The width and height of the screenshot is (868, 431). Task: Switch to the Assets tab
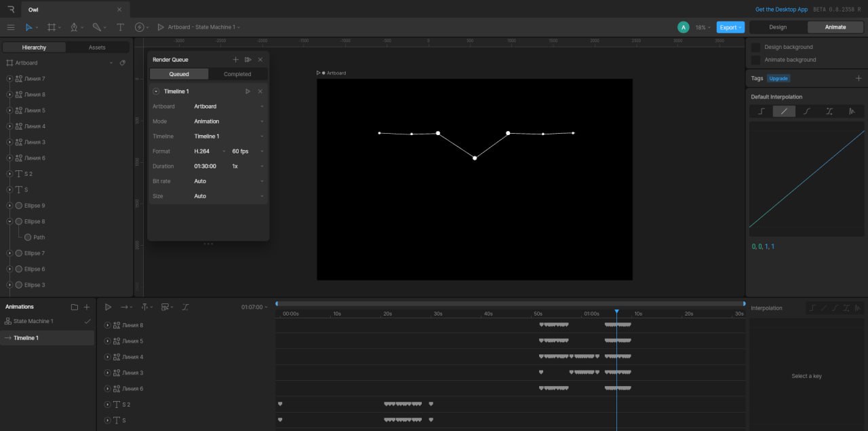pyautogui.click(x=97, y=48)
